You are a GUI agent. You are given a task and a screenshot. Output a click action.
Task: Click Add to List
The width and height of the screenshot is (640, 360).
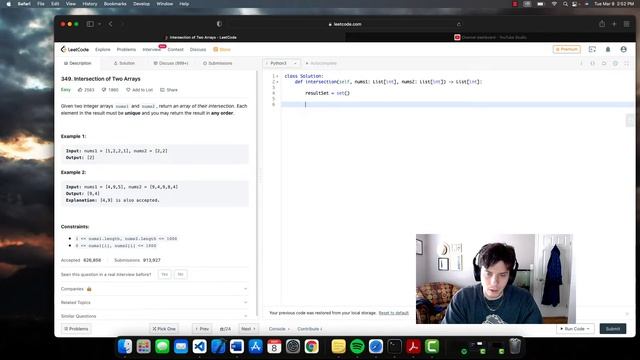[x=139, y=90]
